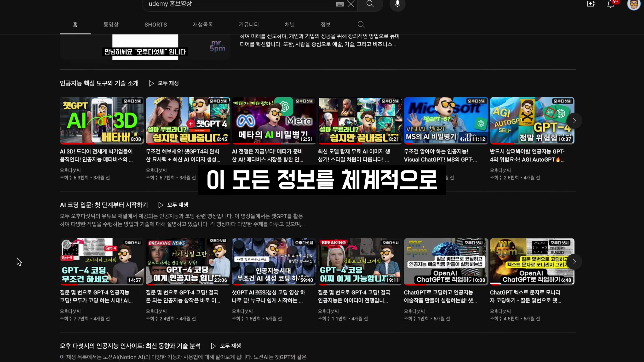Show next videos in 인공지능 핵심 도구 row

[574, 121]
